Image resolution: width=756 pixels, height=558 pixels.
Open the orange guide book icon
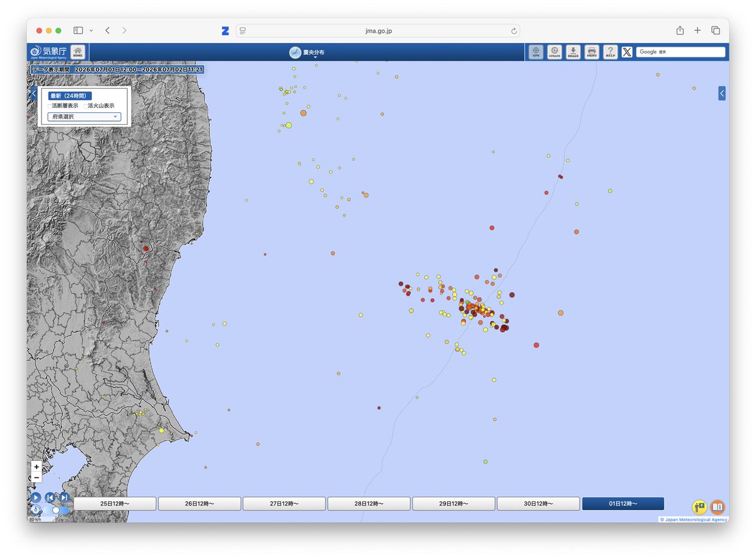tap(718, 507)
